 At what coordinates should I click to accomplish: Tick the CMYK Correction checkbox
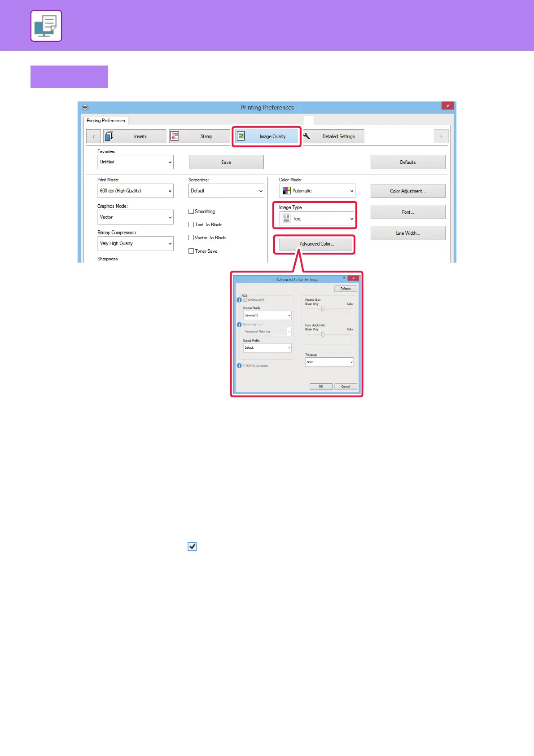pos(245,365)
